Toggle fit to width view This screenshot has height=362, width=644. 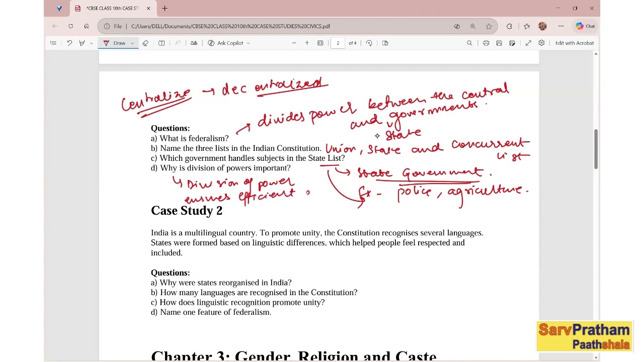click(x=320, y=43)
